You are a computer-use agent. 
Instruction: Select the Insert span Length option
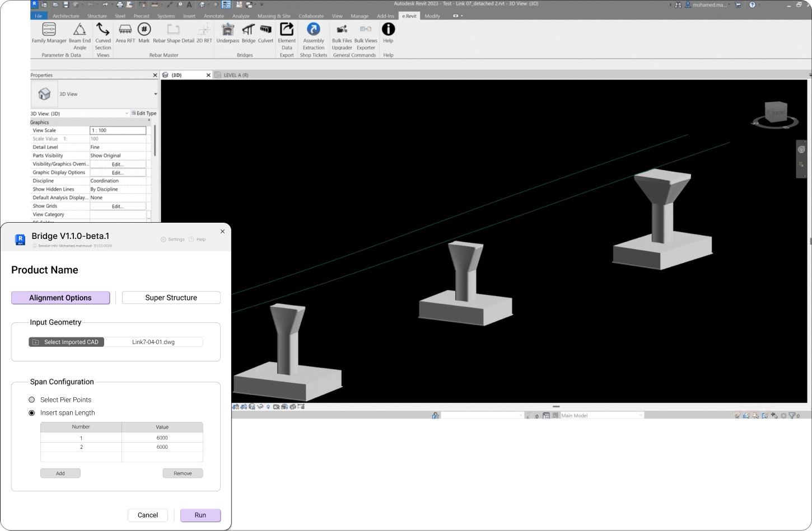point(32,412)
